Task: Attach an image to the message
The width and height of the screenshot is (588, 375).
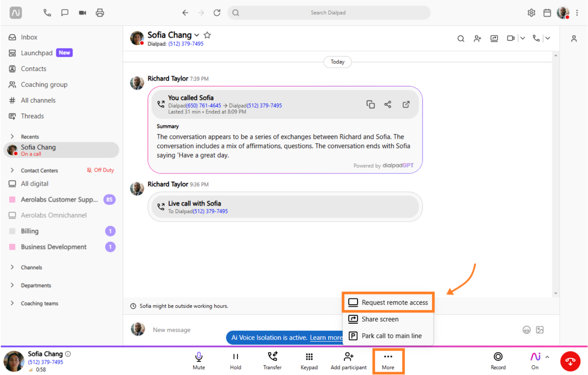Action: pyautogui.click(x=540, y=330)
